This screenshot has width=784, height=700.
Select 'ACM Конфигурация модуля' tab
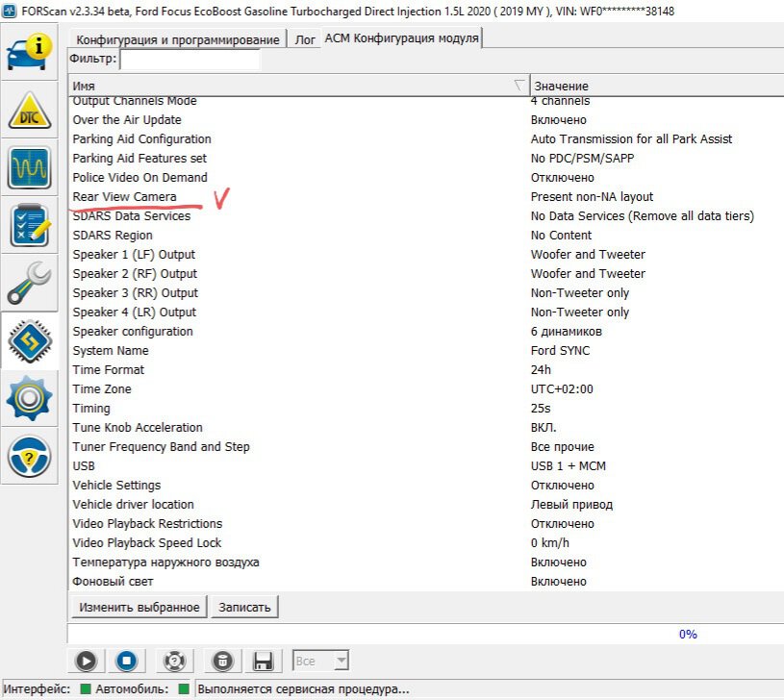[x=401, y=37]
